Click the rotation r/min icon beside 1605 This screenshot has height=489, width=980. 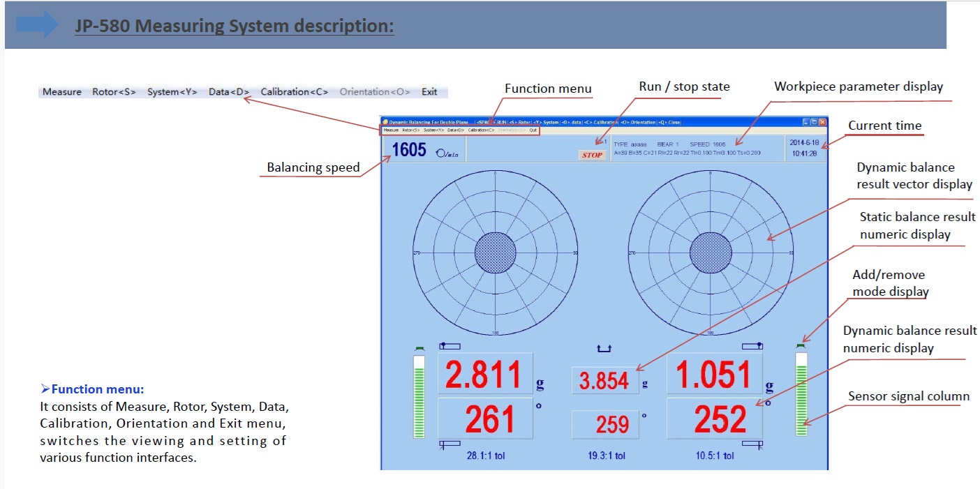pyautogui.click(x=446, y=153)
